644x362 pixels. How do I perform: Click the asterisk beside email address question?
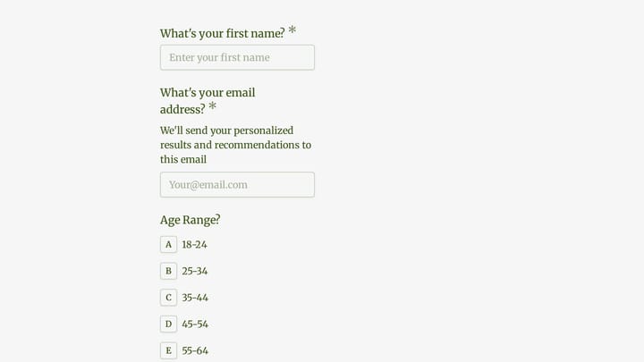212,105
